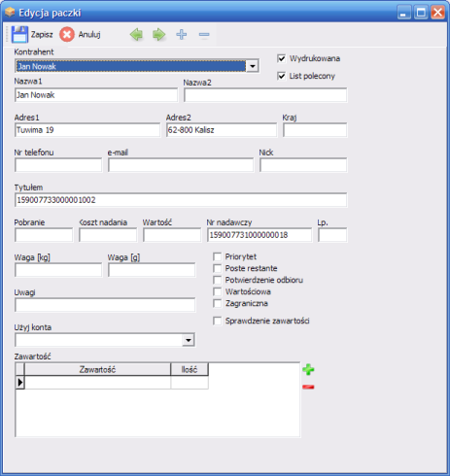Image resolution: width=450 pixels, height=476 pixels.
Task: Click the Zapisz floppy disk save icon
Action: (19, 34)
